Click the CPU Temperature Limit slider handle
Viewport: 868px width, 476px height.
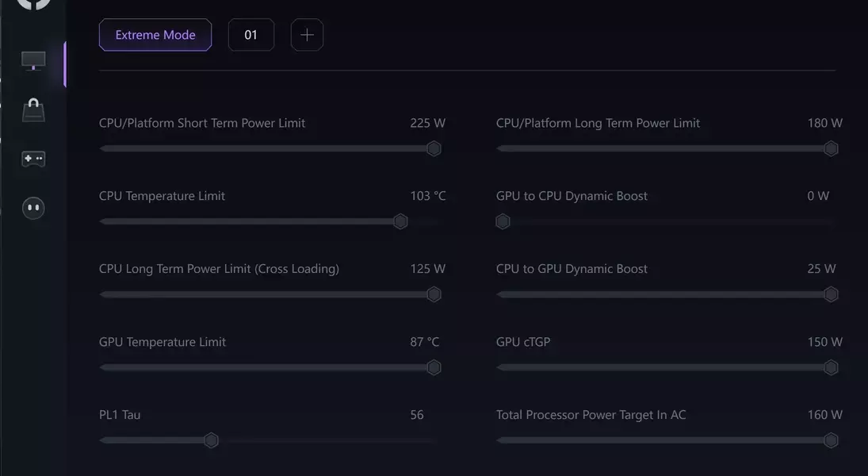point(400,221)
